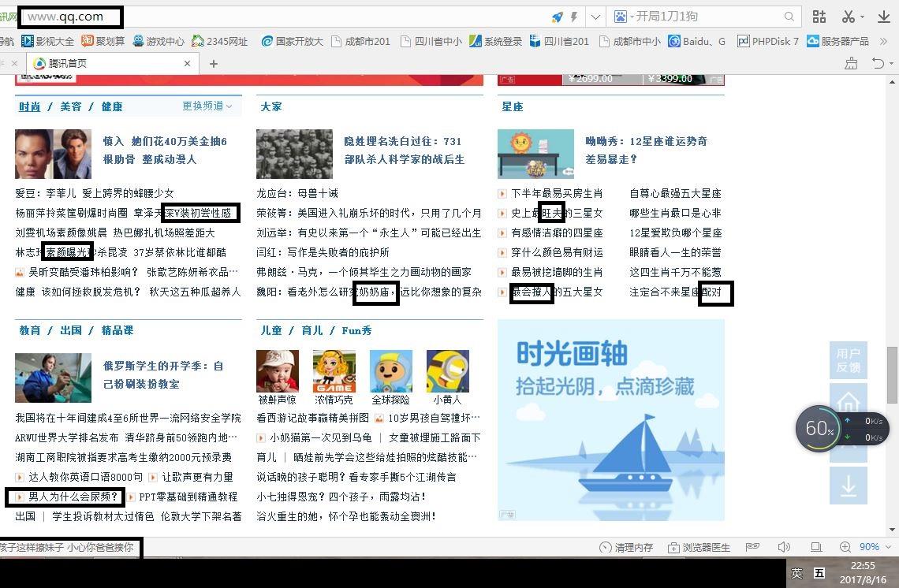Open the 服务器产品 bookmark

click(837, 41)
